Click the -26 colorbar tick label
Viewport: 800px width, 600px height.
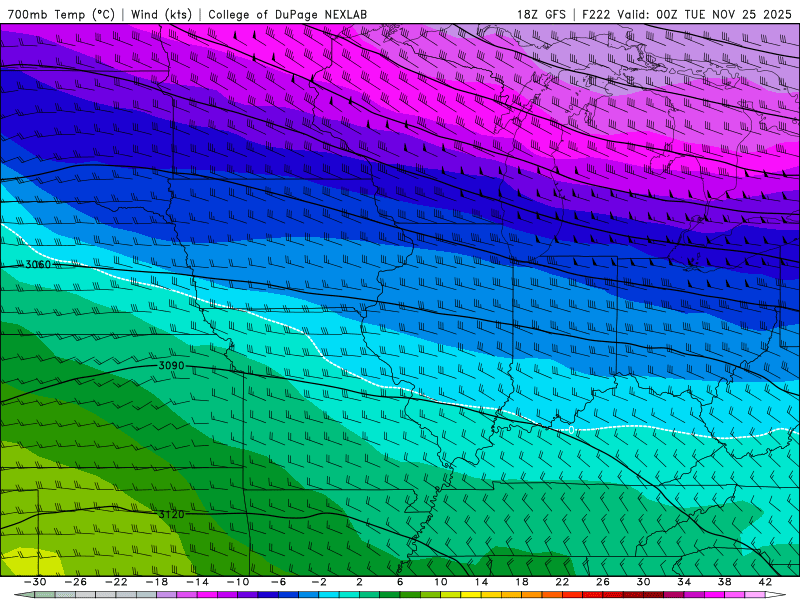[76, 582]
